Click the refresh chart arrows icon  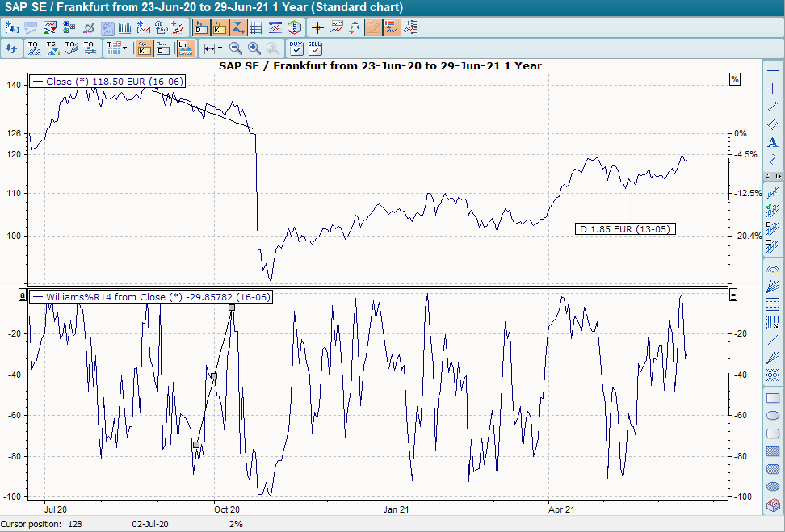tap(11, 48)
